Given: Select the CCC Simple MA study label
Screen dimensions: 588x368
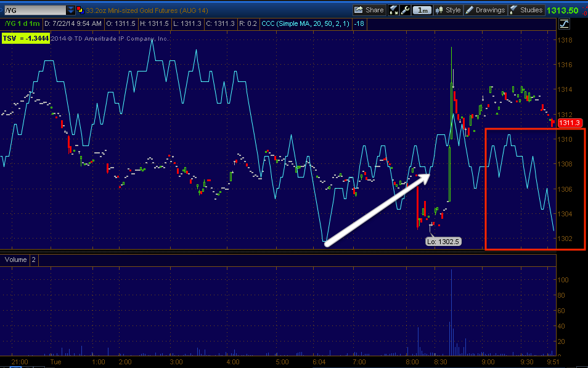Looking at the screenshot, I should [x=305, y=23].
